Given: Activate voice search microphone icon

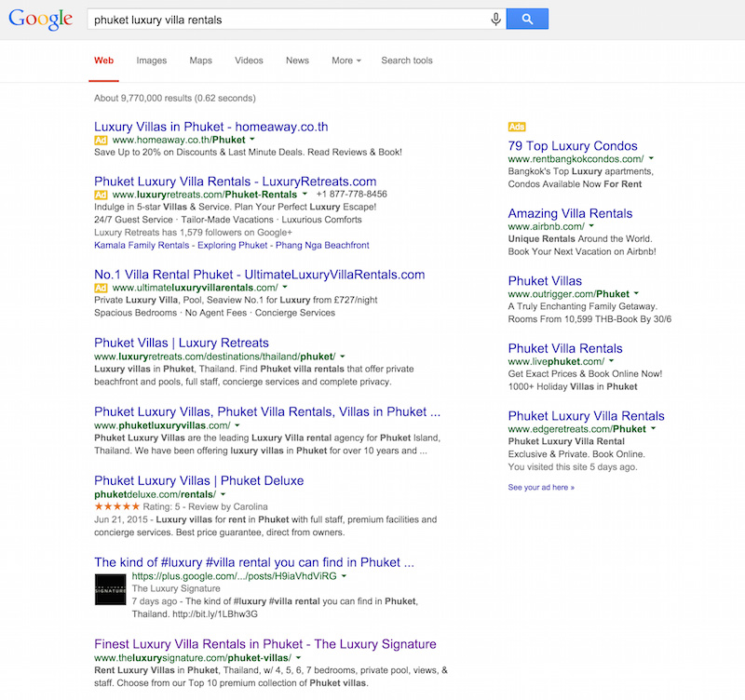Looking at the screenshot, I should [495, 20].
